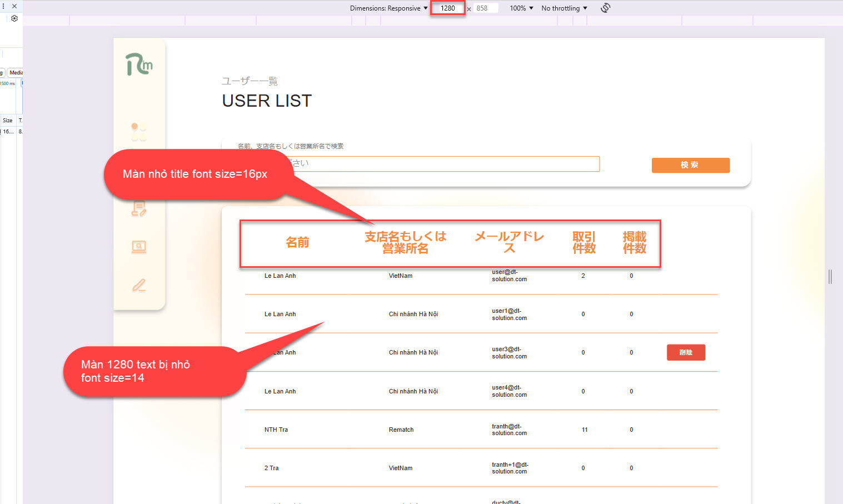Expand the Dimensions: Responsive dropdown
The width and height of the screenshot is (843, 504).
pos(388,8)
